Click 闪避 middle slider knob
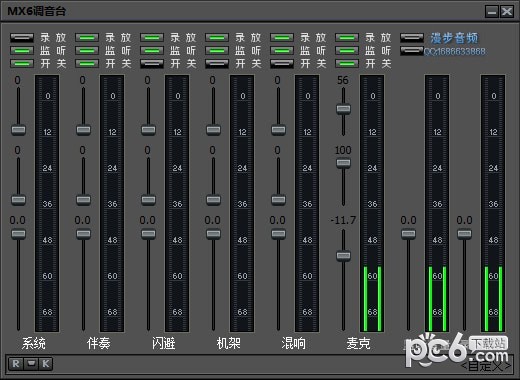The height and width of the screenshot is (380, 520). [x=148, y=200]
